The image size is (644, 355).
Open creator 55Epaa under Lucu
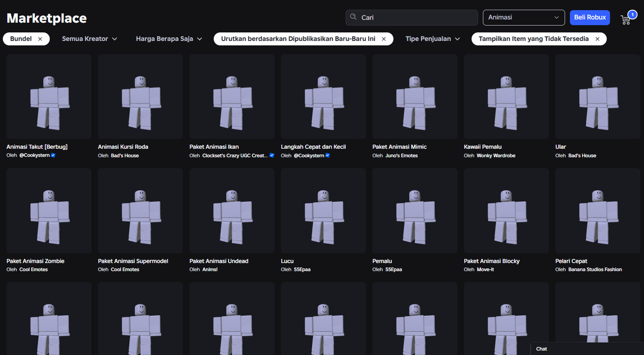point(302,270)
